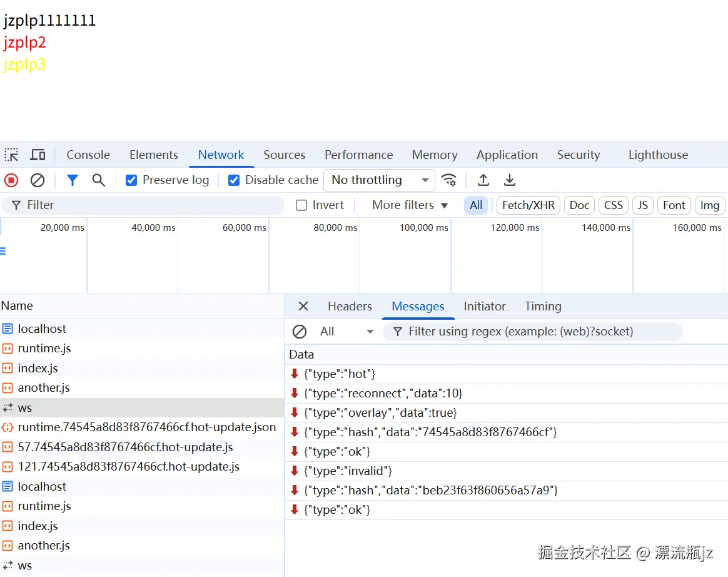The height and width of the screenshot is (577, 728).
Task: Open the Security tab
Action: pos(579,155)
